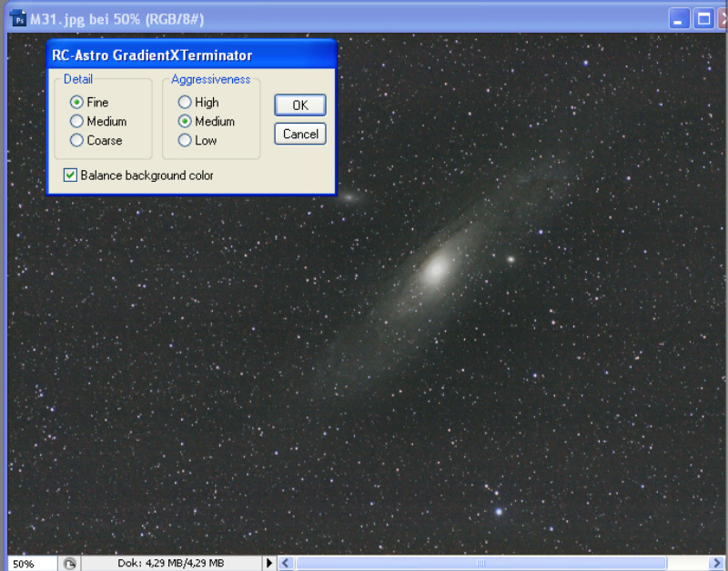Click the Photoshop document icon in title bar

click(x=17, y=18)
